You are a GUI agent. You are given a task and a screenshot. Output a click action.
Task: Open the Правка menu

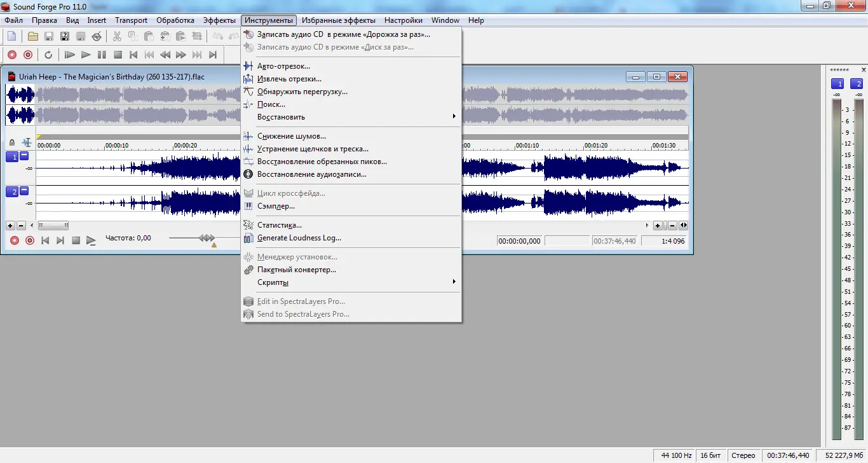[x=44, y=20]
